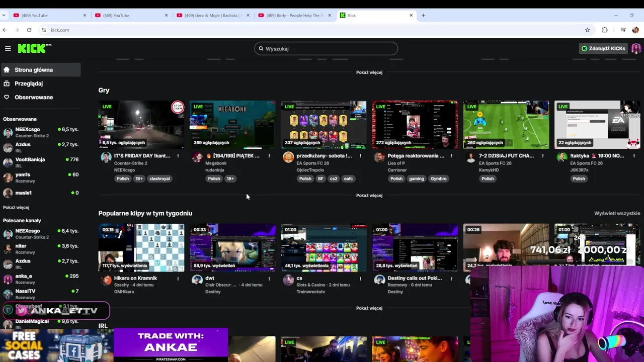The width and height of the screenshot is (644, 362).
Task: Switch to first YouTube browser tab
Action: tap(49, 15)
